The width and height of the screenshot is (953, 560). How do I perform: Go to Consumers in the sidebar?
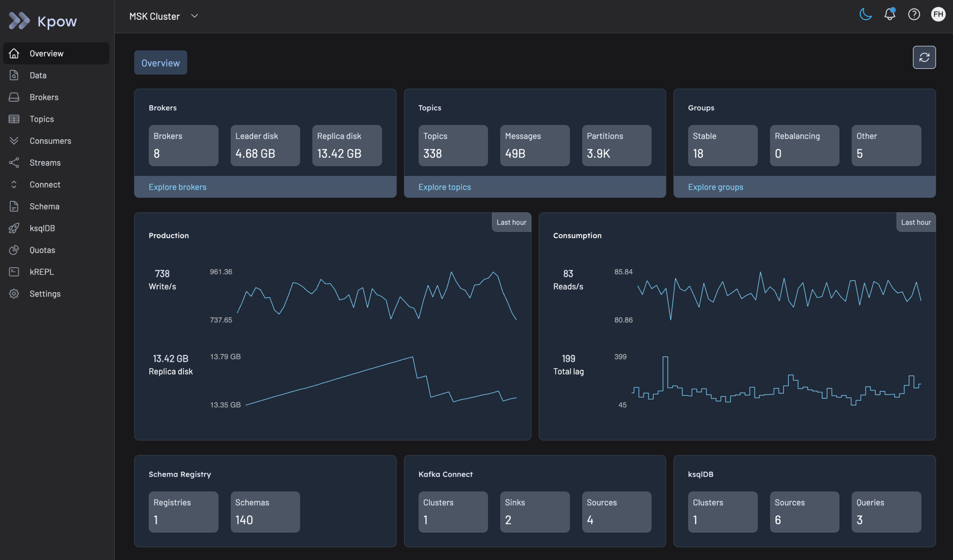pos(50,141)
